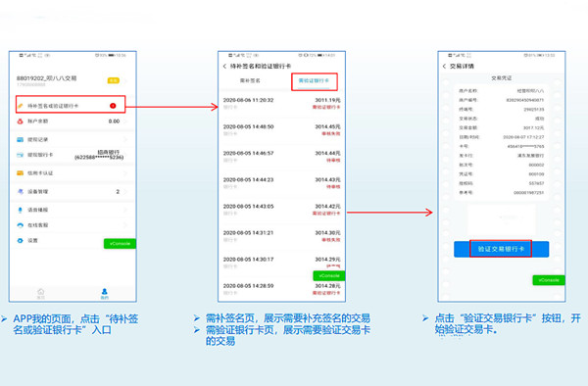Select the amount 3014.42元
Viewport: 588px width, 386px height.
(x=327, y=207)
